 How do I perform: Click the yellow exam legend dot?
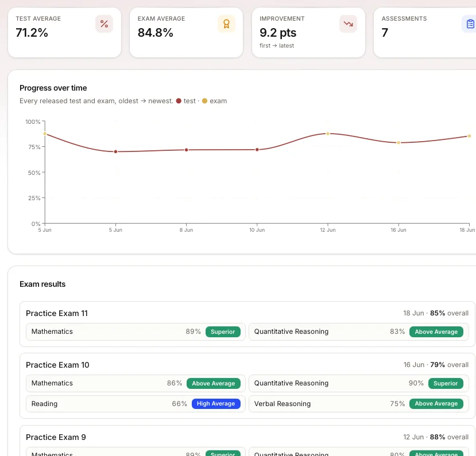click(x=204, y=101)
